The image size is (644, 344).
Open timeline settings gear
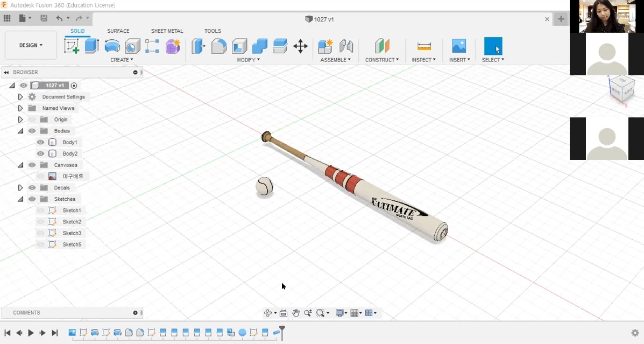click(x=635, y=333)
